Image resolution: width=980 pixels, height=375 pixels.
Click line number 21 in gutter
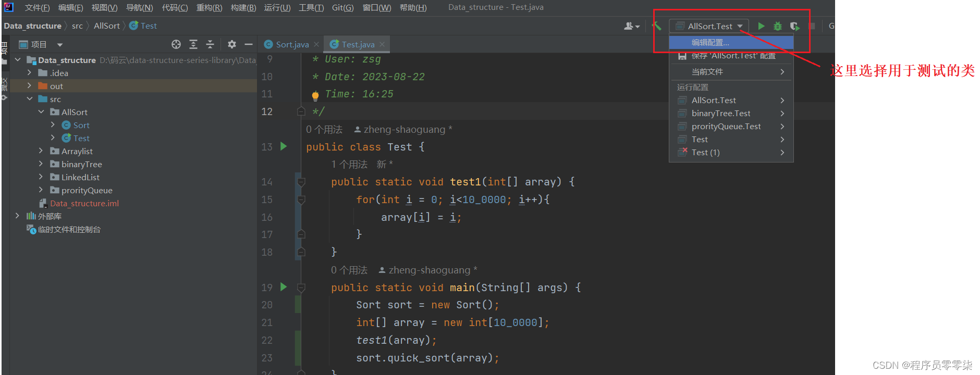point(267,322)
